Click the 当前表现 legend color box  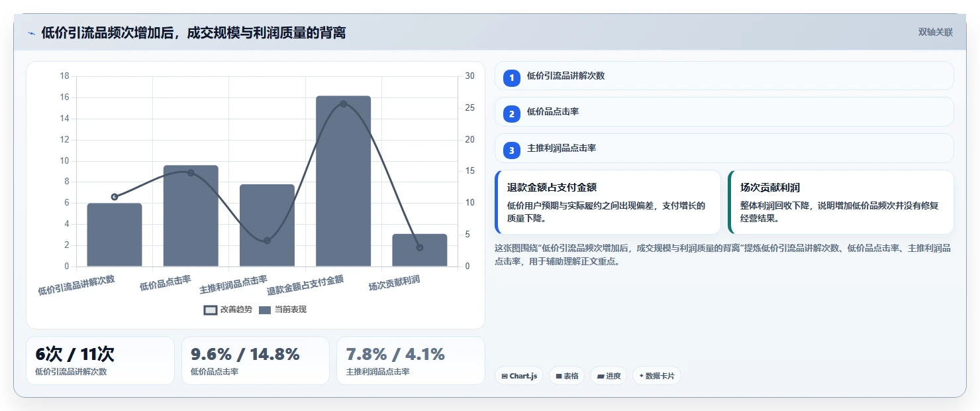[265, 310]
